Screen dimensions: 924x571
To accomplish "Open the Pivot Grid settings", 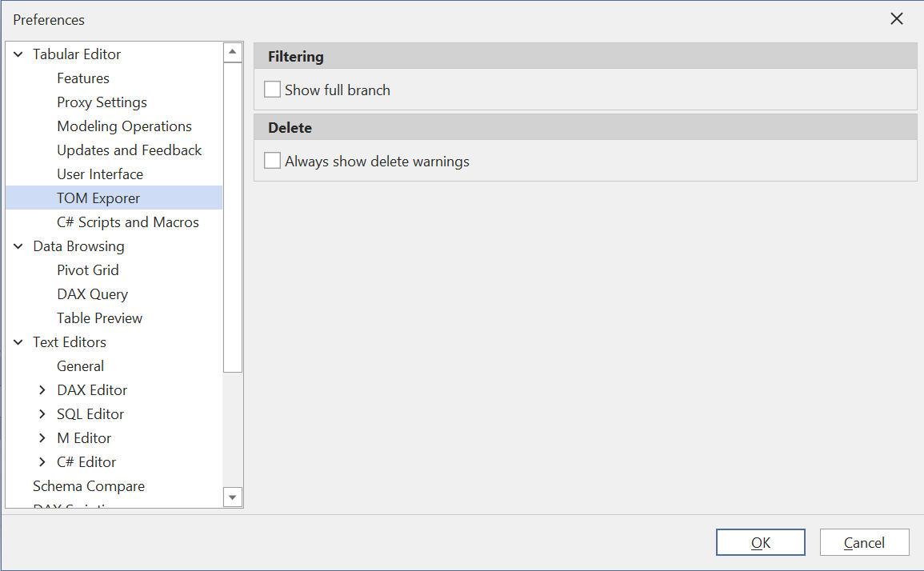I will coord(88,270).
